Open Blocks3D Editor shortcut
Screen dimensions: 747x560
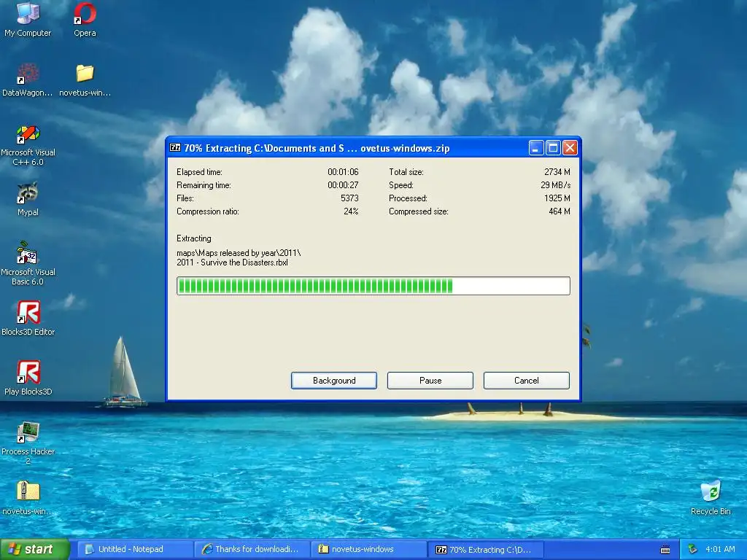click(x=28, y=318)
